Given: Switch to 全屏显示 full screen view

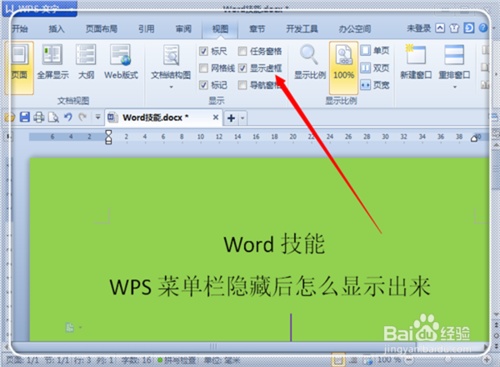Looking at the screenshot, I should coord(53,62).
